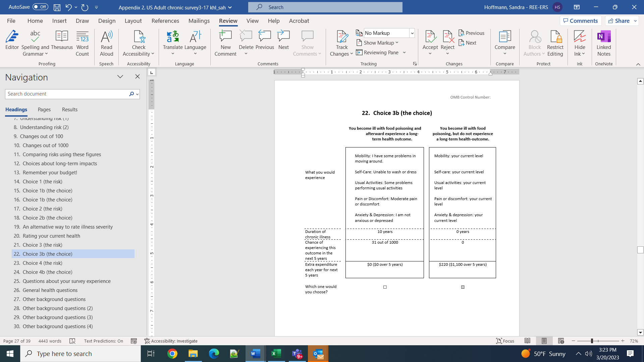This screenshot has height=362, width=644.
Task: Click the Comments button at top right
Action: tap(580, 21)
